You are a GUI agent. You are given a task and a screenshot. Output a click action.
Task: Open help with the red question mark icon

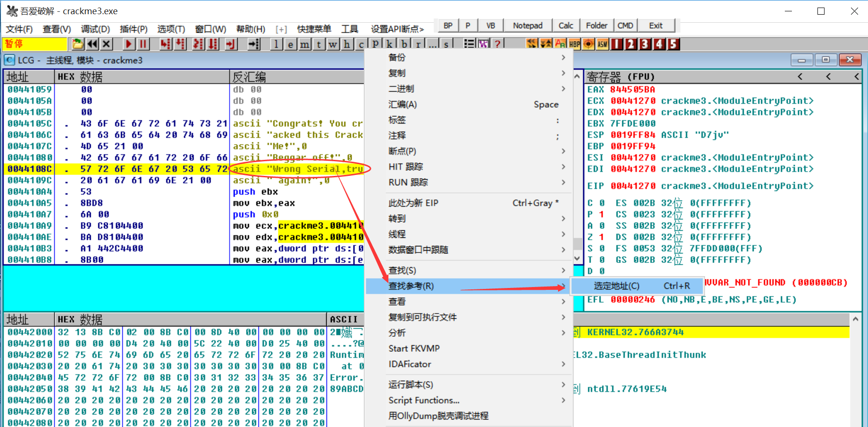tap(497, 44)
